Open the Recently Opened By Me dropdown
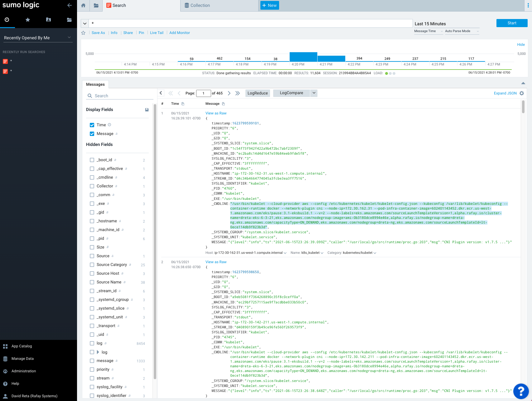 click(38, 38)
